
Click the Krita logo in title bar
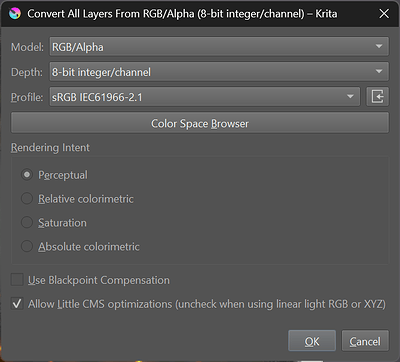(x=15, y=14)
